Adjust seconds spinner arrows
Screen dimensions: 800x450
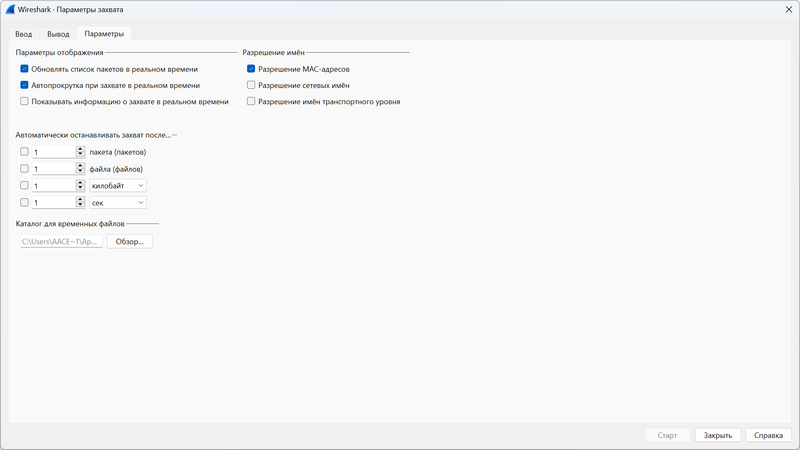[x=80, y=203]
